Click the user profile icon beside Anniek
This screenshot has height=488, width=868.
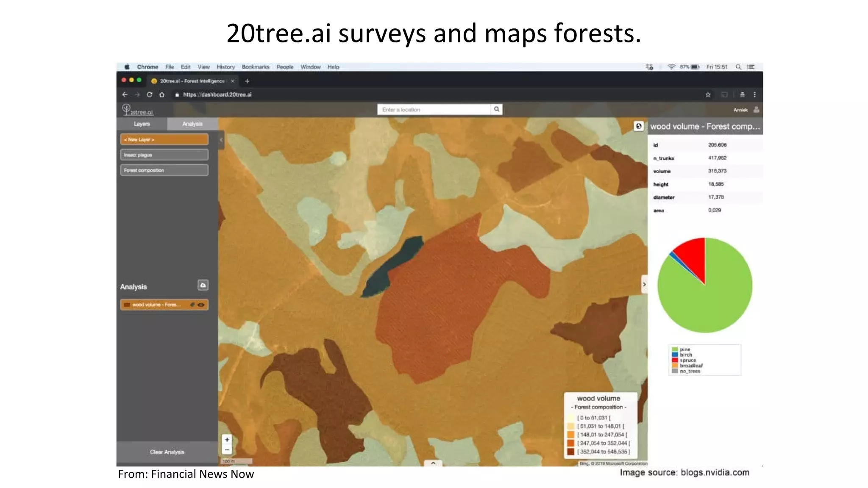point(756,110)
